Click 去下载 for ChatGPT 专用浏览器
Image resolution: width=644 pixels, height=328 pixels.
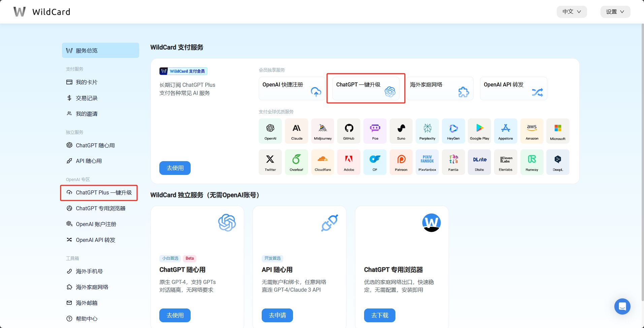click(x=380, y=315)
